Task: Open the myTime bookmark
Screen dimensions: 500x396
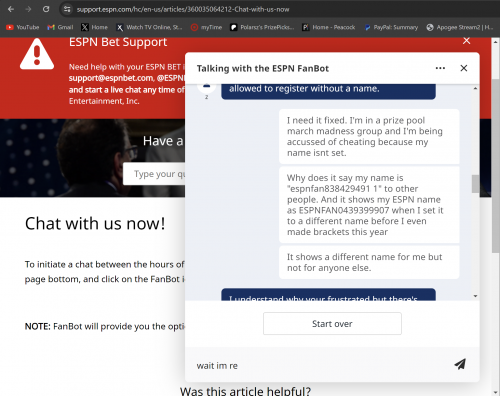Action: click(206, 27)
